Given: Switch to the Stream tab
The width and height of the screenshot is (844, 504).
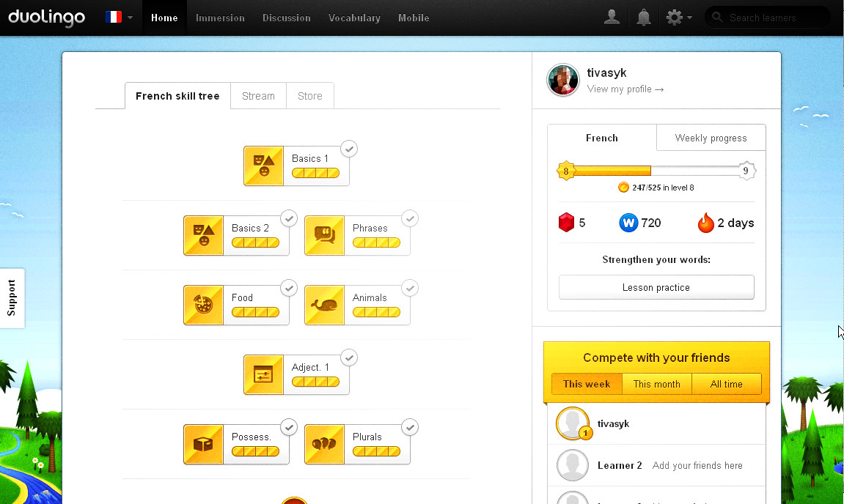Looking at the screenshot, I should 258,96.
